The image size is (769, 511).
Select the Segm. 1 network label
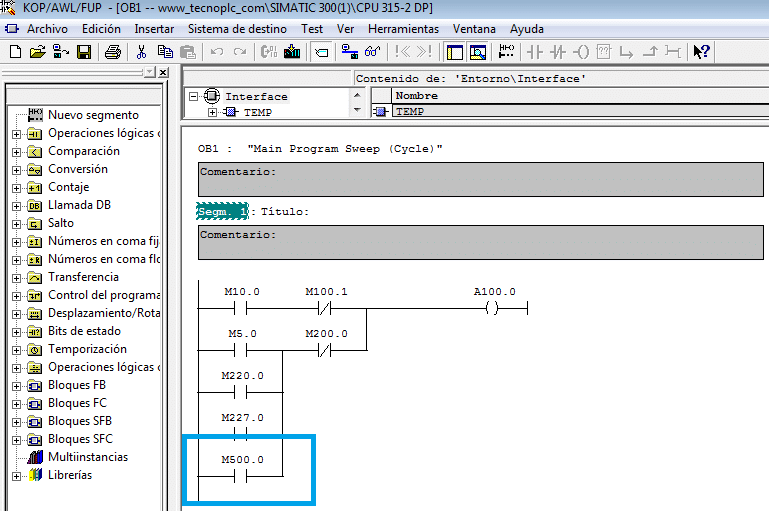(x=223, y=211)
